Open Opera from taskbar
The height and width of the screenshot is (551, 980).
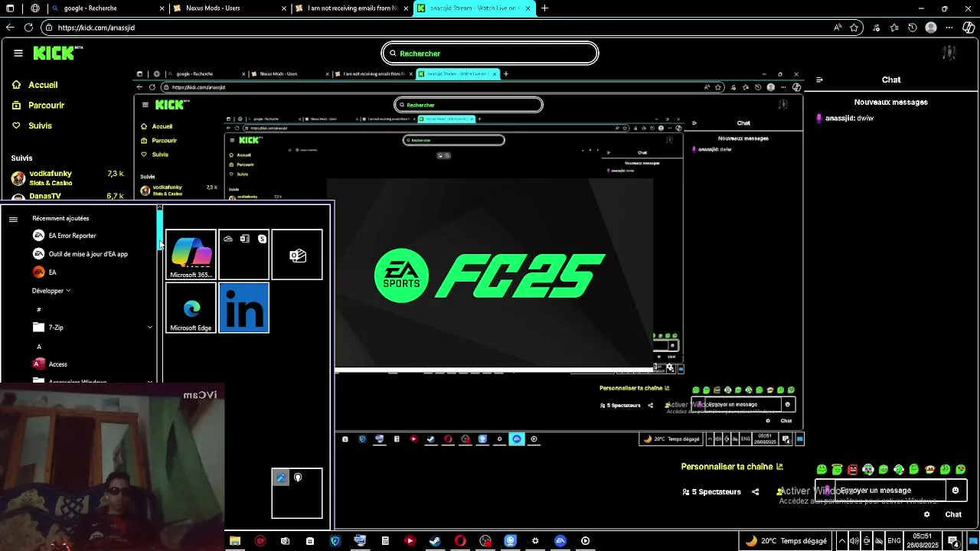[460, 541]
